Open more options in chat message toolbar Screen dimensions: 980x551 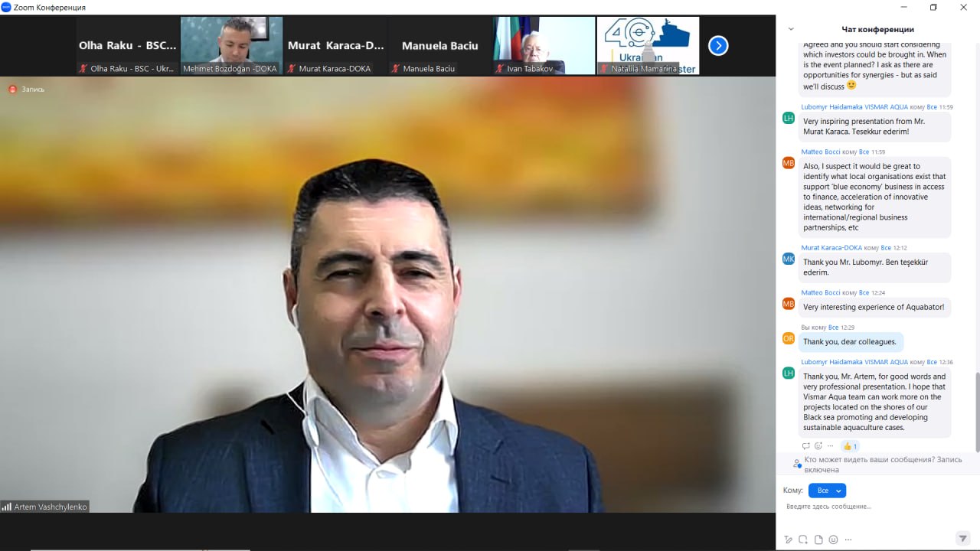pos(848,540)
